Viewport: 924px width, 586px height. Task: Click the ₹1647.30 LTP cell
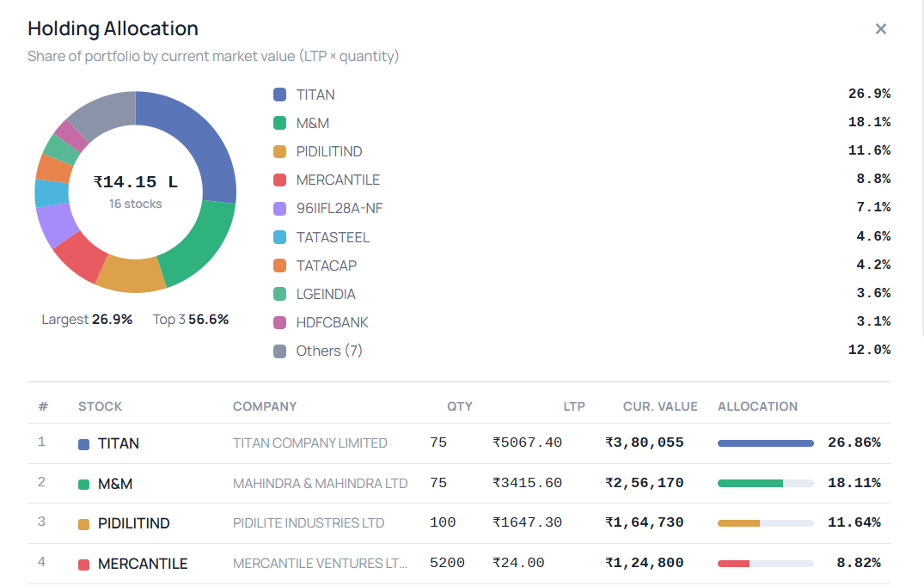528,522
